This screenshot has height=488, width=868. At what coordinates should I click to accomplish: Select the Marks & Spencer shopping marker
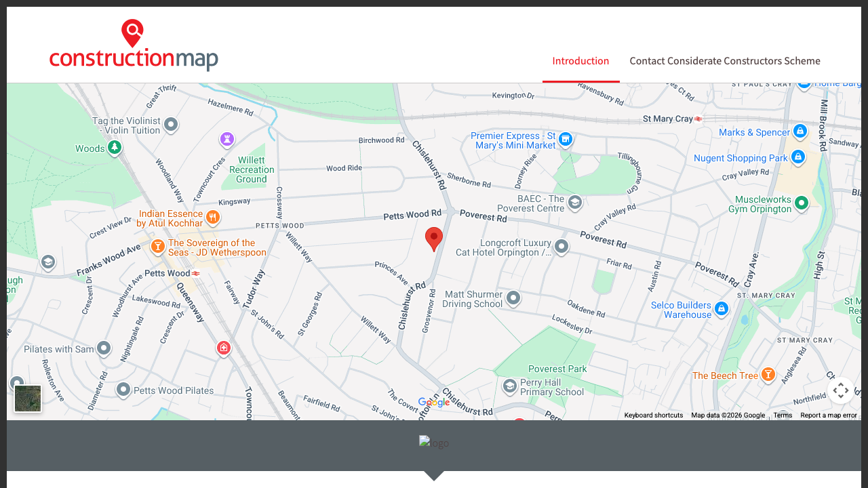[800, 131]
